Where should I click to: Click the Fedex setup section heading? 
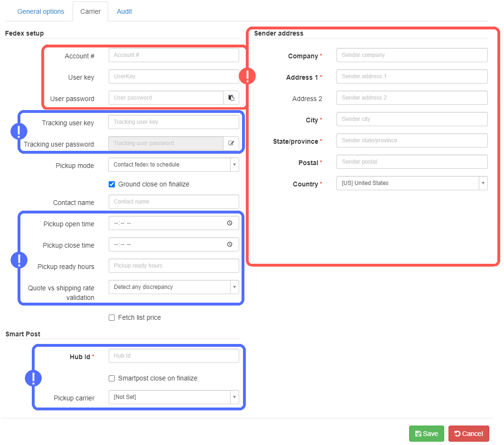[x=24, y=33]
